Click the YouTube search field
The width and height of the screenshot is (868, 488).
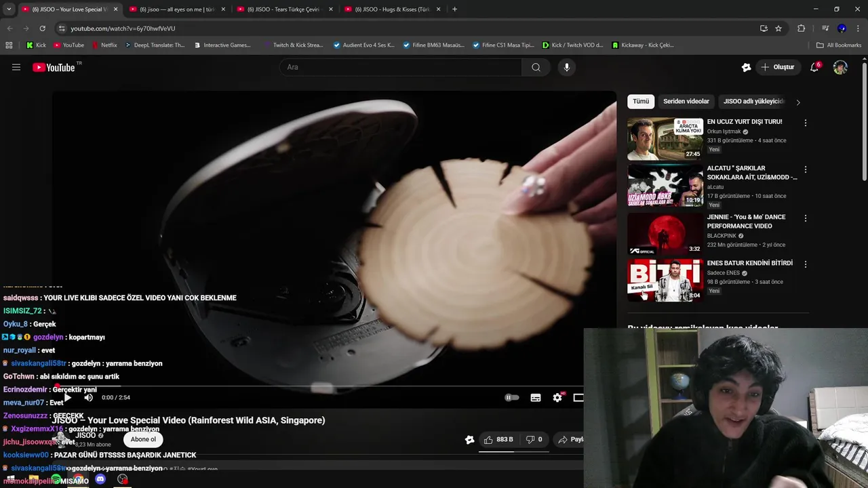pyautogui.click(x=400, y=67)
